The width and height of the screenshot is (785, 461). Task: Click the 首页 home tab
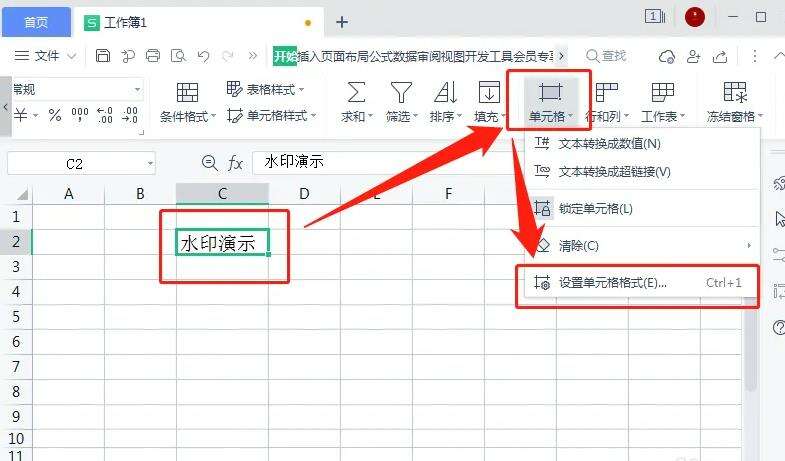click(x=36, y=23)
